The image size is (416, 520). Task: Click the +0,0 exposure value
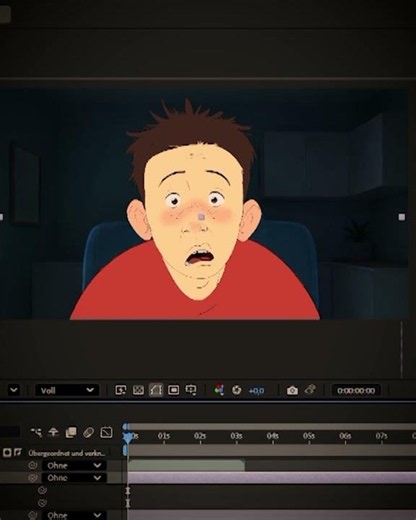point(256,391)
